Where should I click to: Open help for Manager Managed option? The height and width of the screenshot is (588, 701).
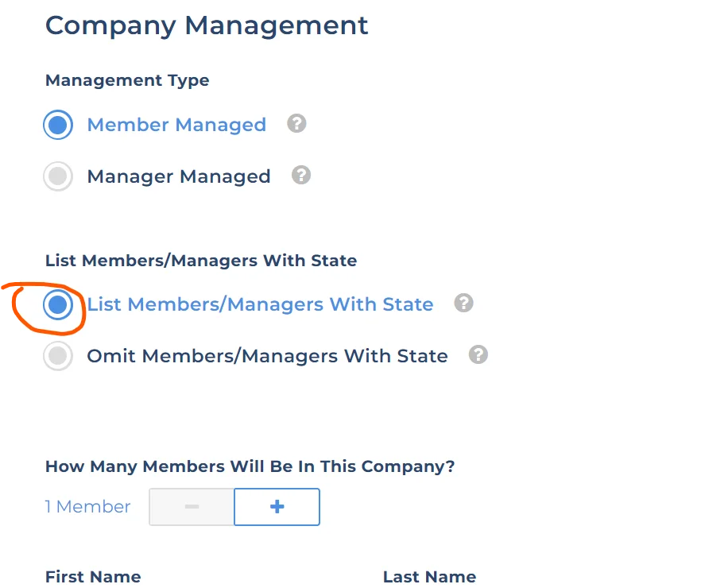pos(301,175)
